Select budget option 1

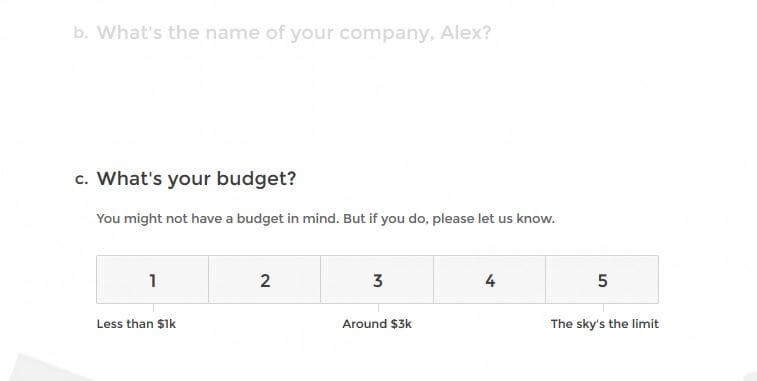coord(153,280)
